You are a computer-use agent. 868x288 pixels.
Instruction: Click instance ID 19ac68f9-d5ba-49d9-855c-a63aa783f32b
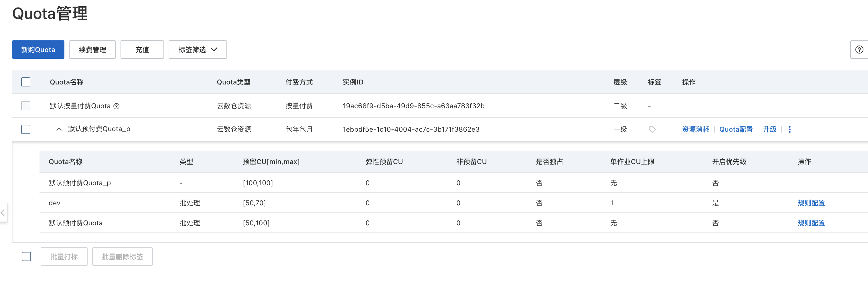(x=413, y=106)
